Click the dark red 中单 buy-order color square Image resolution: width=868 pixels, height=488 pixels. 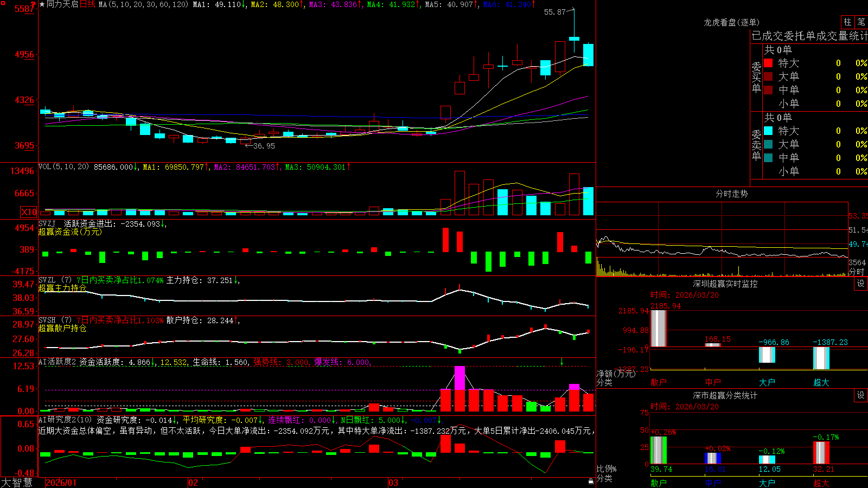(768, 90)
